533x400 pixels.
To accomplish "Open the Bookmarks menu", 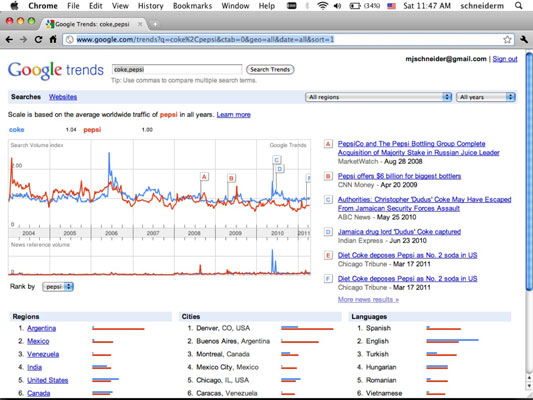I will [192, 6].
